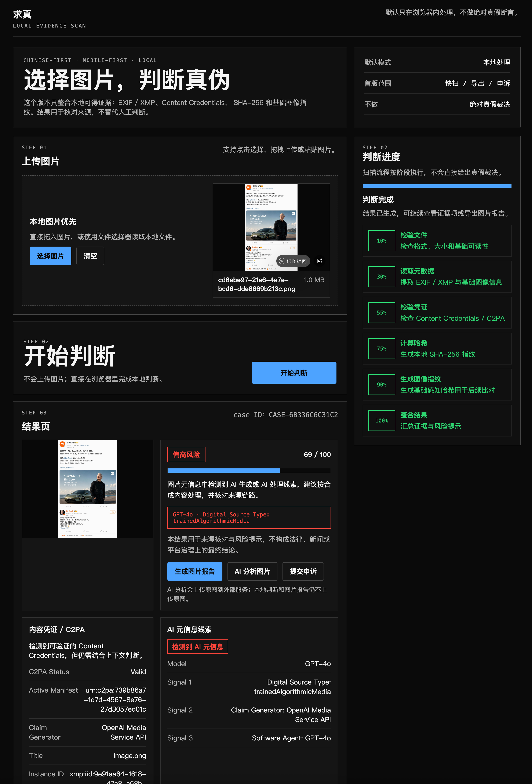Click the 检测到 AI 元信息 badge
The width and height of the screenshot is (532, 784).
[x=198, y=647]
